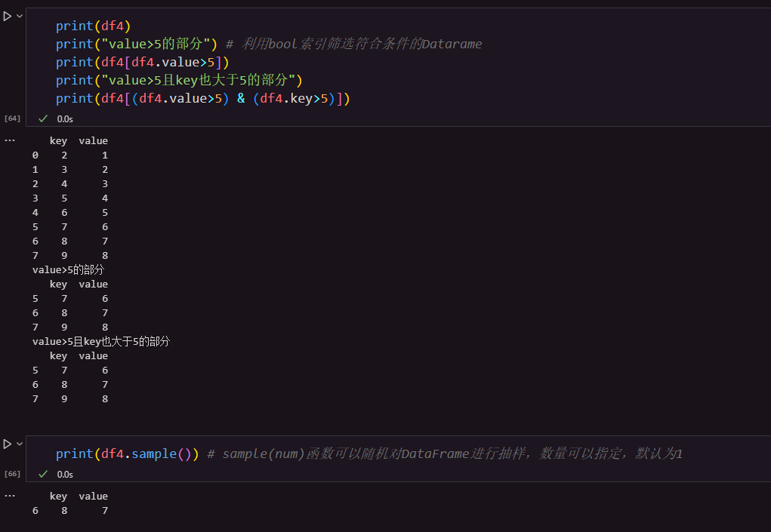Click output row with index 0
771x532 pixels.
click(69, 155)
